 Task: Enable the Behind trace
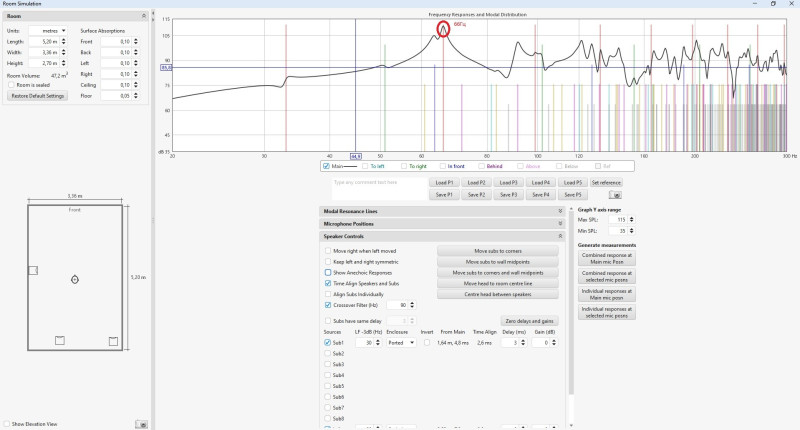click(x=481, y=166)
